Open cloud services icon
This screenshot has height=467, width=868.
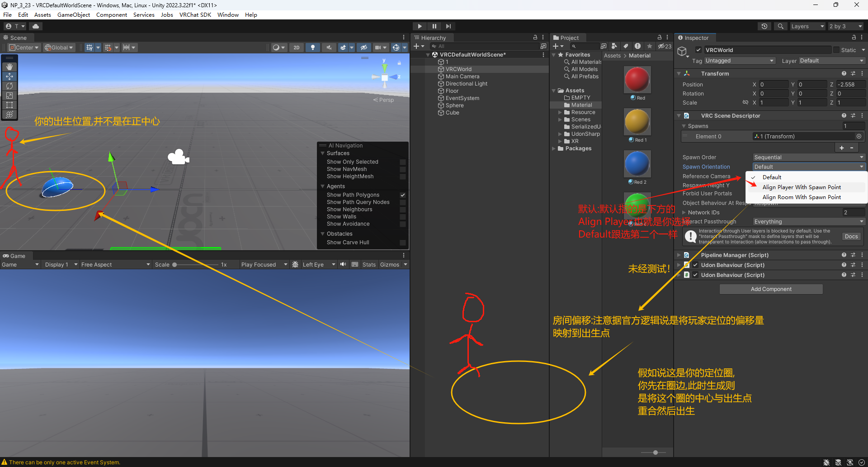36,26
